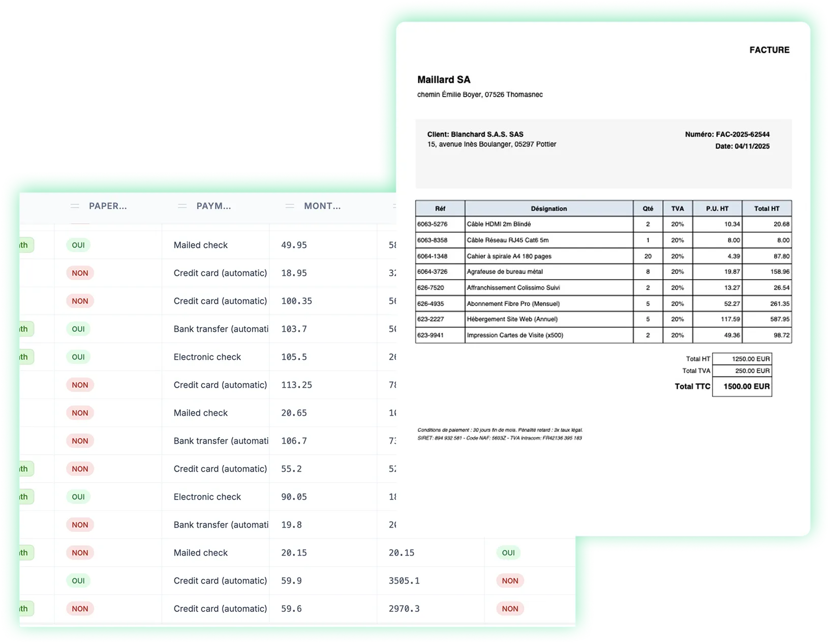Toggle the OUI badge in the 49.95 row
This screenshot has height=644, width=830.
coord(78,245)
